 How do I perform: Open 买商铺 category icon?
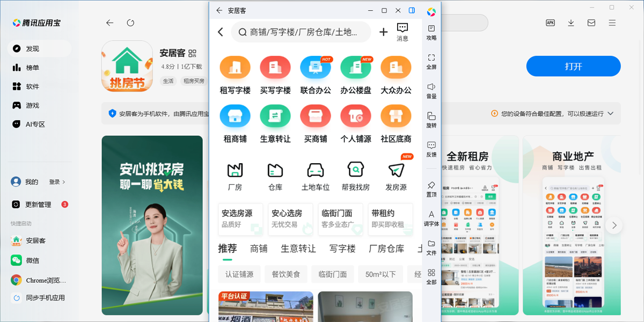pos(316,116)
